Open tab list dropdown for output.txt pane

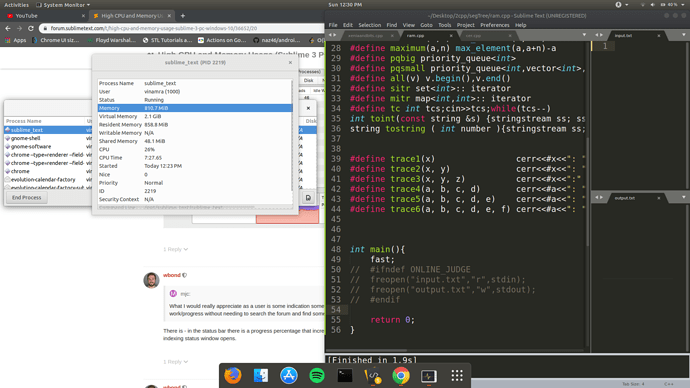click(x=683, y=198)
